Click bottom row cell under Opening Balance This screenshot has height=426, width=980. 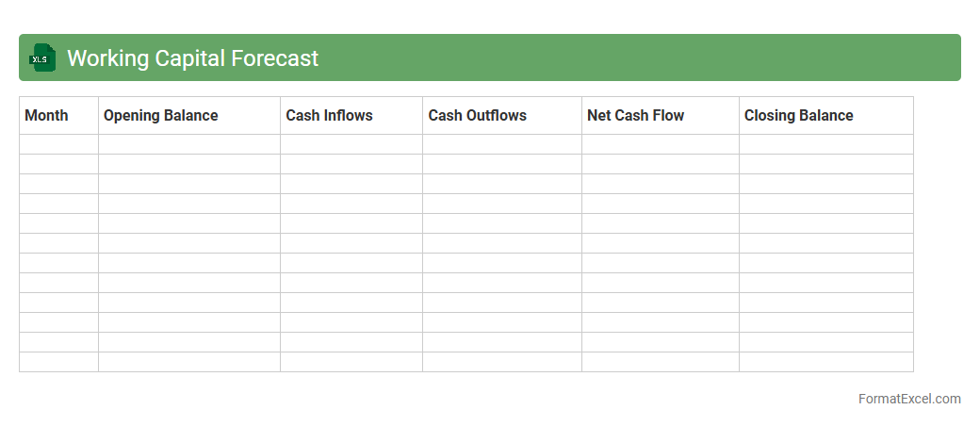(188, 362)
